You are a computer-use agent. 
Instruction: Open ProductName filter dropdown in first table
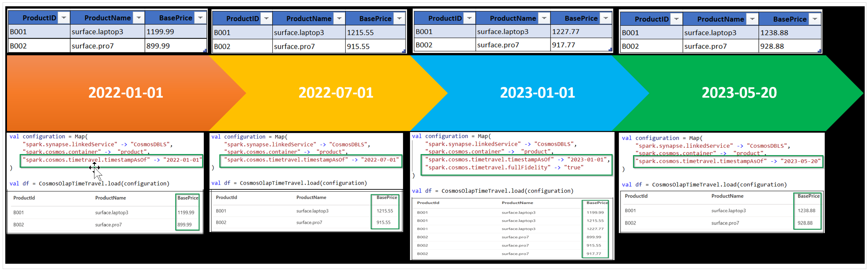click(x=138, y=18)
